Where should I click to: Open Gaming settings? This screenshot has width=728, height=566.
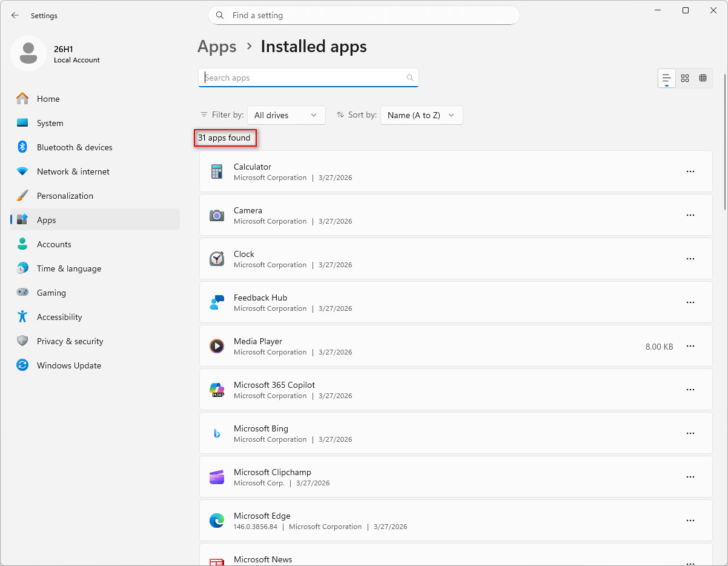point(95,293)
